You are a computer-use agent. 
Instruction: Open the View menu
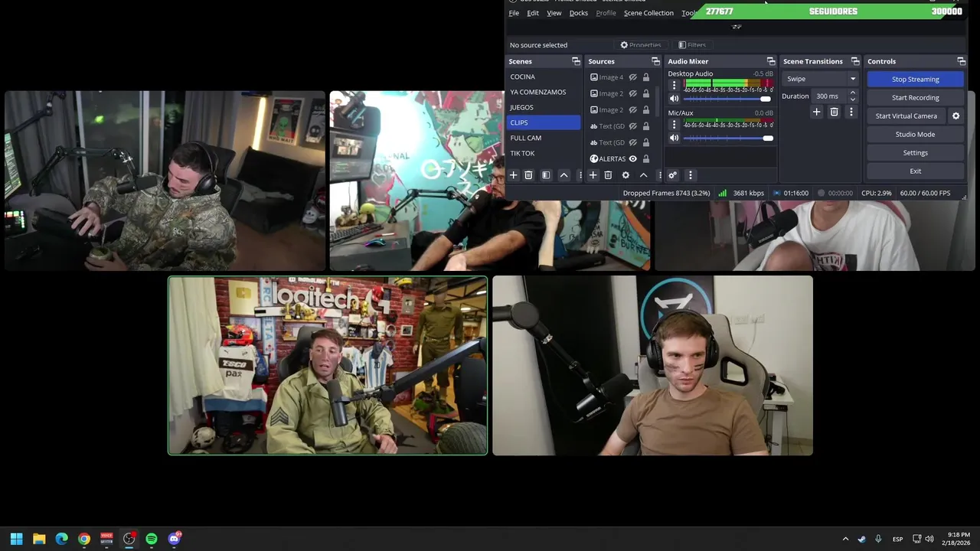coord(554,13)
